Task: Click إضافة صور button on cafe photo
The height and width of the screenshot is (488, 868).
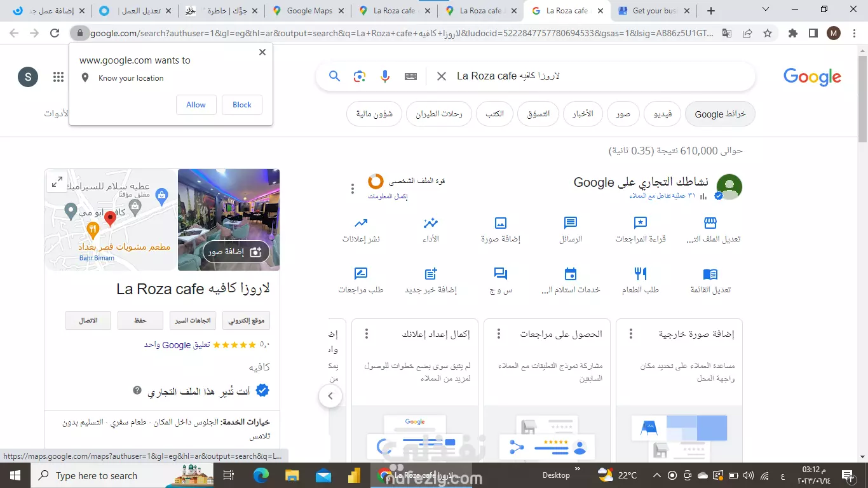Action: pyautogui.click(x=236, y=252)
